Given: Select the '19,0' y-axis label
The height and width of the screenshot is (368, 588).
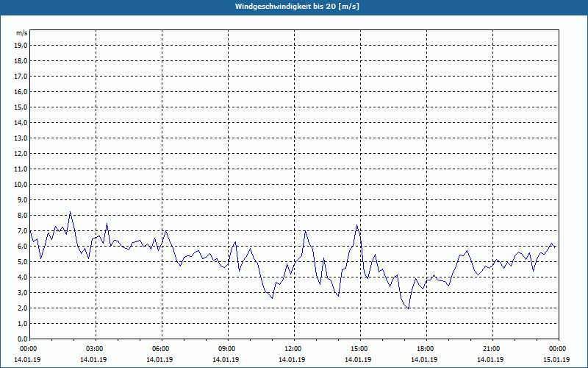Looking at the screenshot, I should click(x=21, y=46).
